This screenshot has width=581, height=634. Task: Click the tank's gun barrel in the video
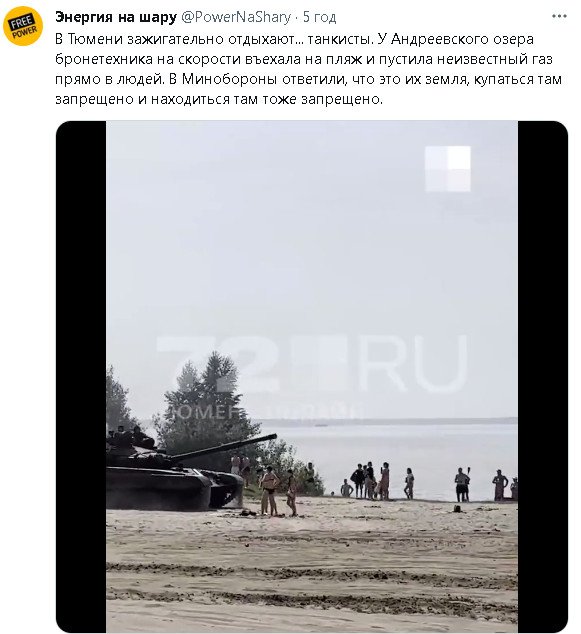point(224,447)
